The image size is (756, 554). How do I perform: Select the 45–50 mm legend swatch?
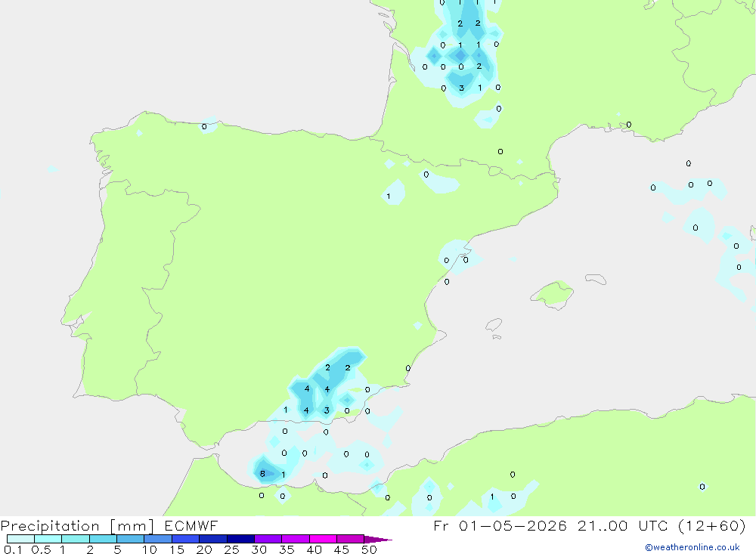pyautogui.click(x=351, y=539)
